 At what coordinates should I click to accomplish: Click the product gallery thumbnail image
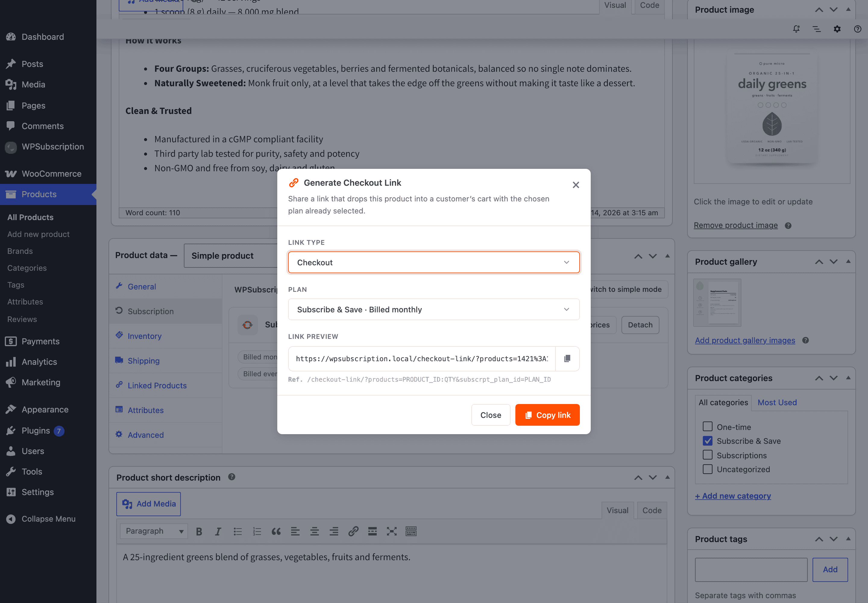[x=717, y=303]
